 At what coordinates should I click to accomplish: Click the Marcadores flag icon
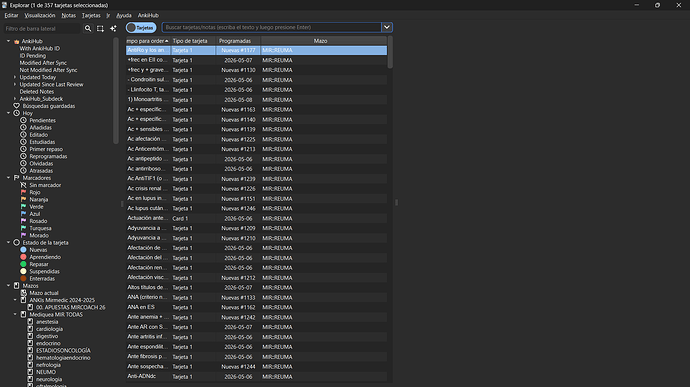[17, 178]
